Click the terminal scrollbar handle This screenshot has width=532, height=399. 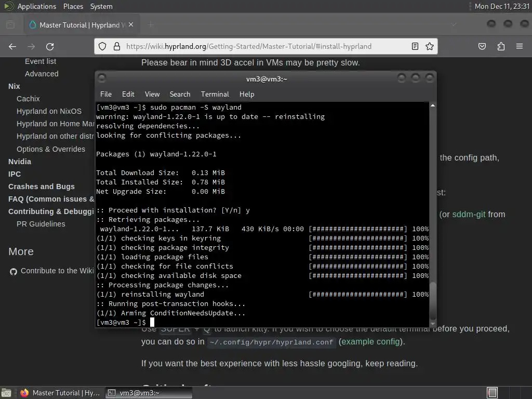tap(433, 300)
